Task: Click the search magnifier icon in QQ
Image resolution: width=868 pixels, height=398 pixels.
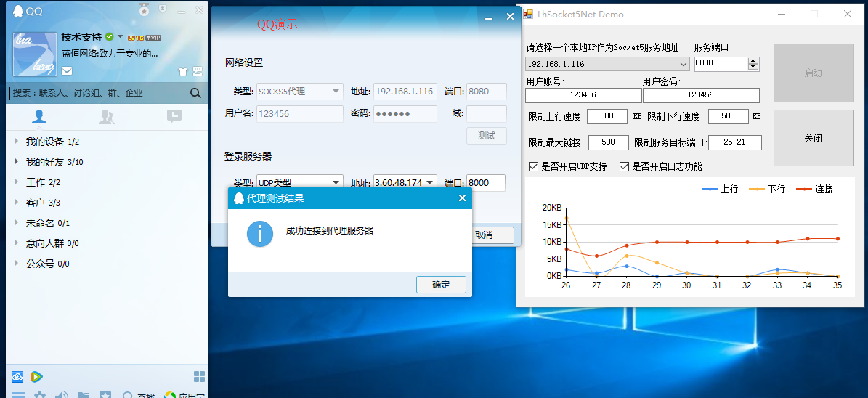Action: 195,93
